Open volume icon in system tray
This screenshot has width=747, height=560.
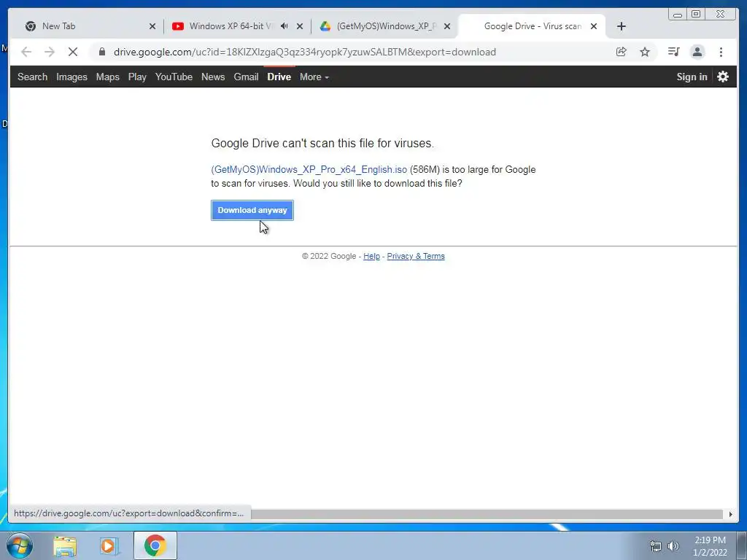click(x=673, y=546)
